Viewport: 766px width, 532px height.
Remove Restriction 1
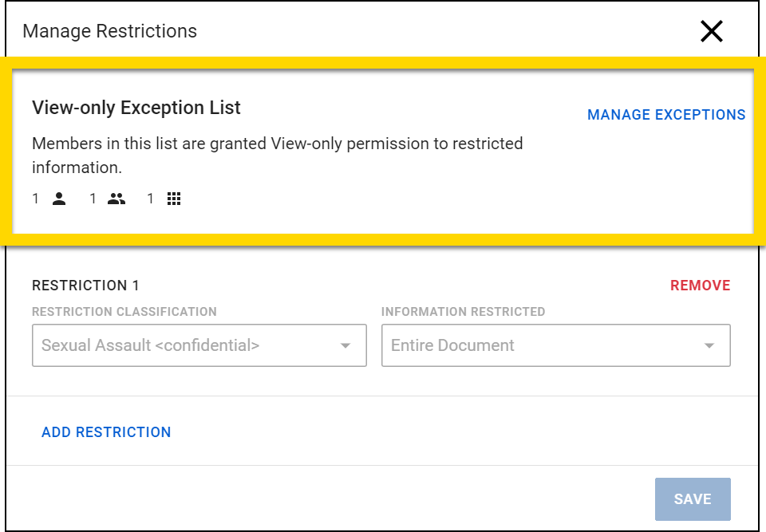(700, 285)
